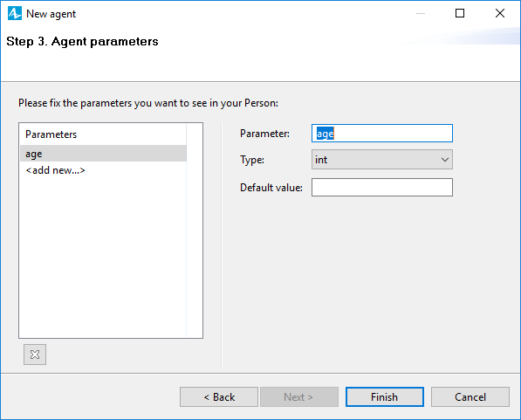Image resolution: width=521 pixels, height=420 pixels.
Task: Expand the Type dropdown arrow
Action: [x=445, y=160]
